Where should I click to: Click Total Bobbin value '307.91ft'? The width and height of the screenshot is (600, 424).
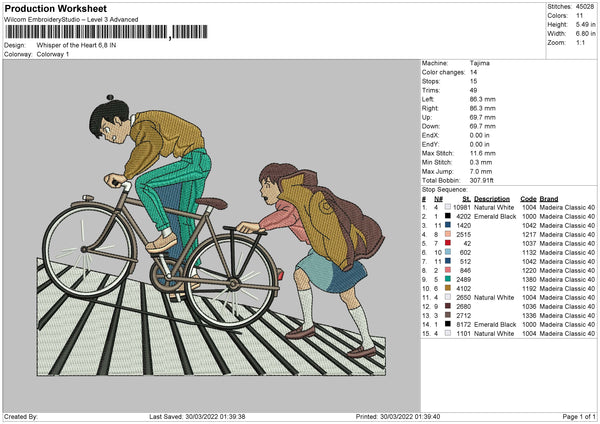point(482,180)
